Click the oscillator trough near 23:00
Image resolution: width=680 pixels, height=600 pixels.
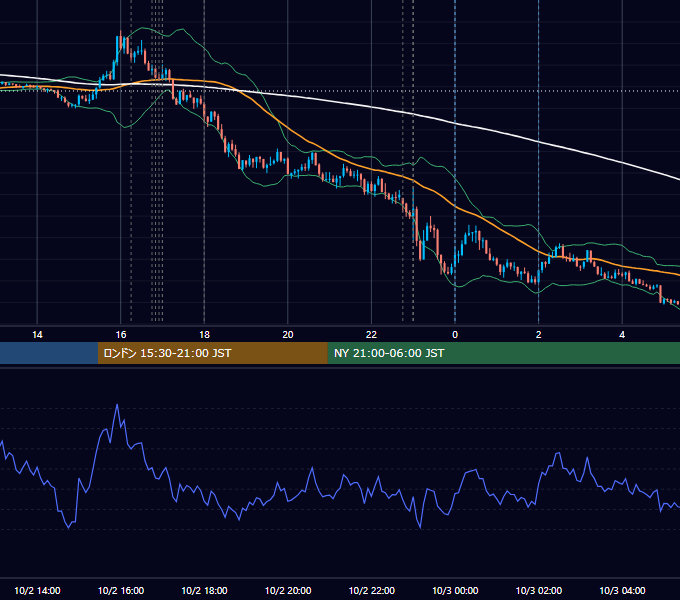(421, 528)
